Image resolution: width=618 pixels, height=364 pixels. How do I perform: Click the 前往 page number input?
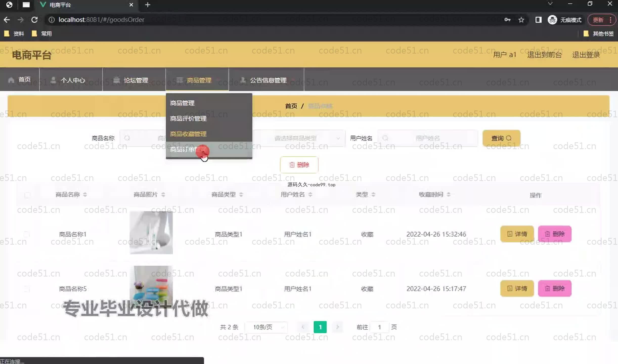(379, 327)
